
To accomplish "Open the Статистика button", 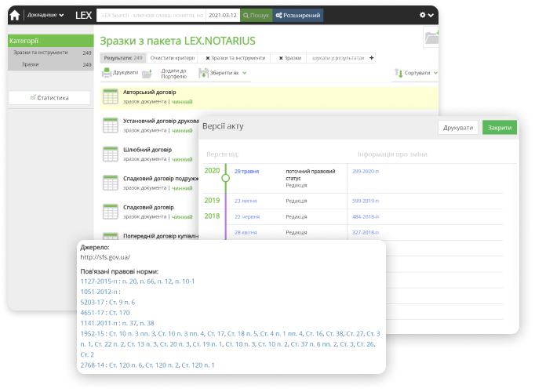I will pos(49,98).
